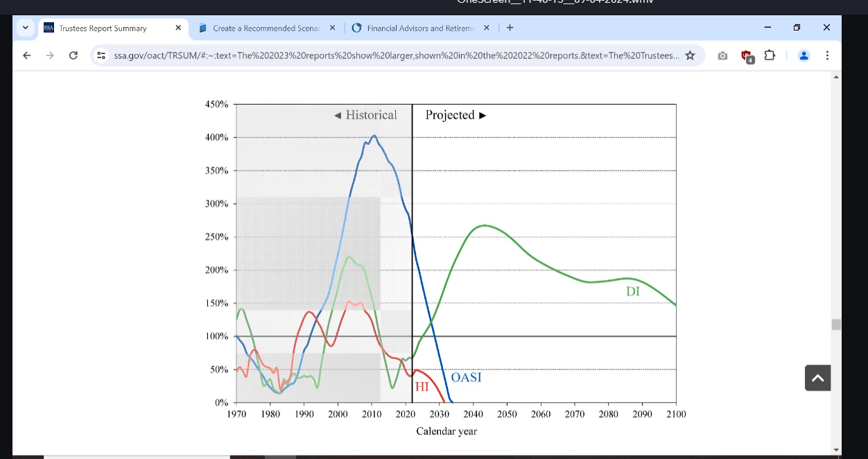
Task: Click the SSA favicon on the active tab
Action: (49, 28)
